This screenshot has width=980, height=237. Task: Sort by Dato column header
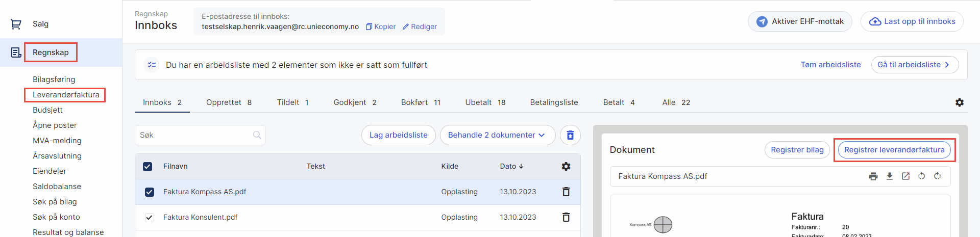511,166
